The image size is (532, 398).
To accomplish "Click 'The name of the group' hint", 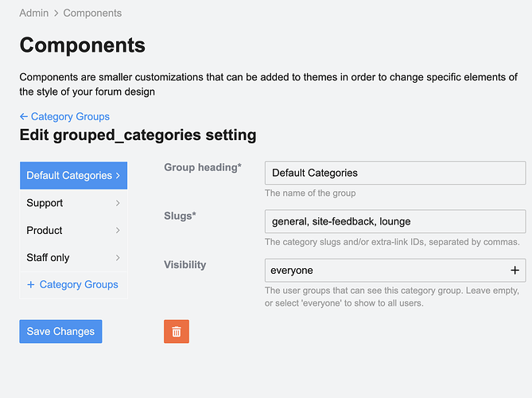I will tap(310, 193).
